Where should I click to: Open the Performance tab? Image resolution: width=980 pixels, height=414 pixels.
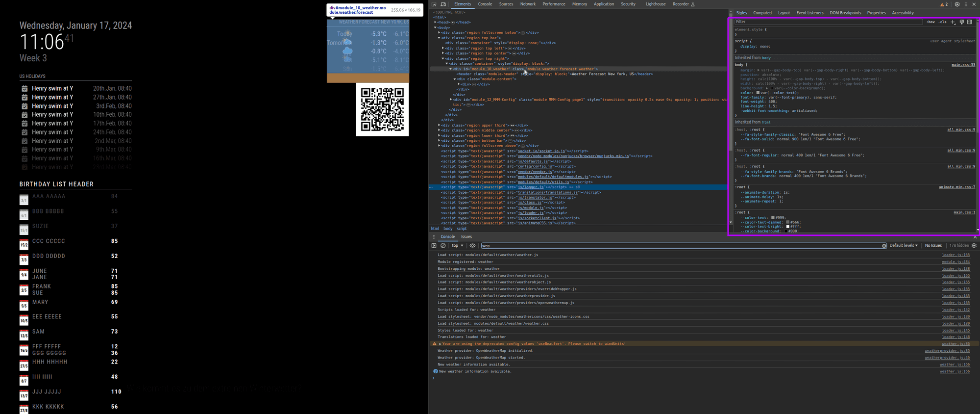click(554, 4)
